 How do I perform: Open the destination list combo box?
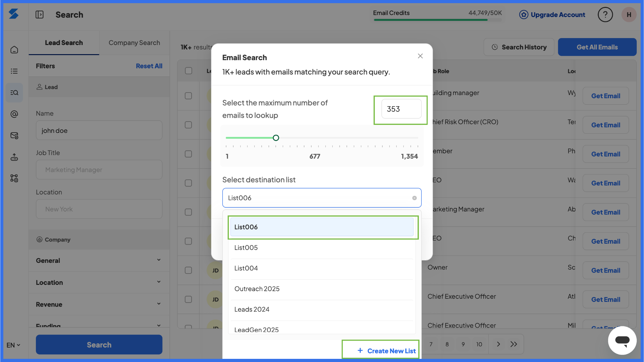322,198
